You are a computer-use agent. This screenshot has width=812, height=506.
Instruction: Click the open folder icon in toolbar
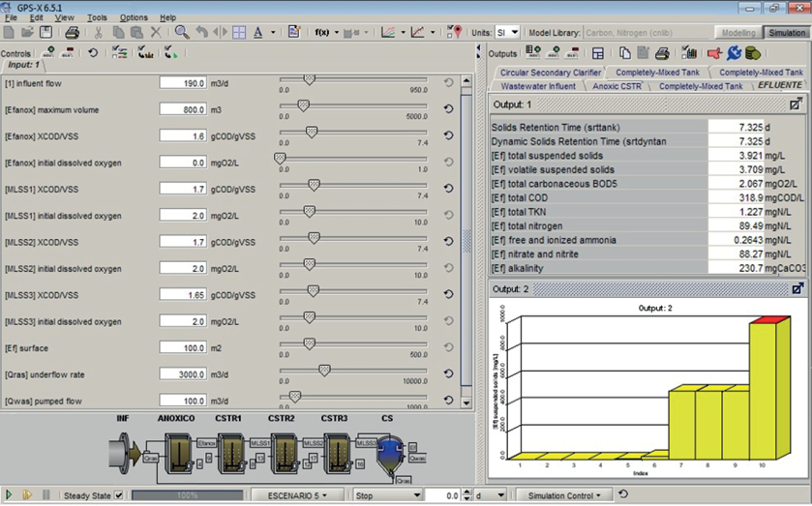(28, 32)
